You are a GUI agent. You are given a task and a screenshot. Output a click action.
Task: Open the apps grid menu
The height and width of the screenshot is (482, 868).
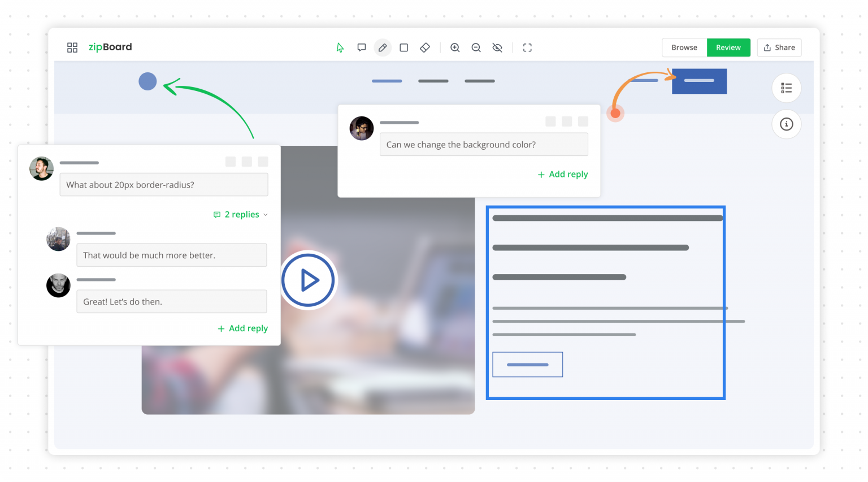coord(72,47)
